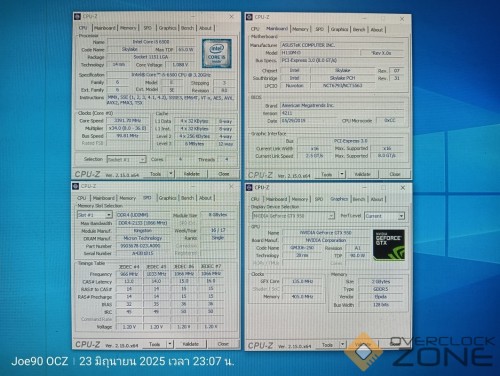Click Tools button in the SPD window

coord(154,344)
